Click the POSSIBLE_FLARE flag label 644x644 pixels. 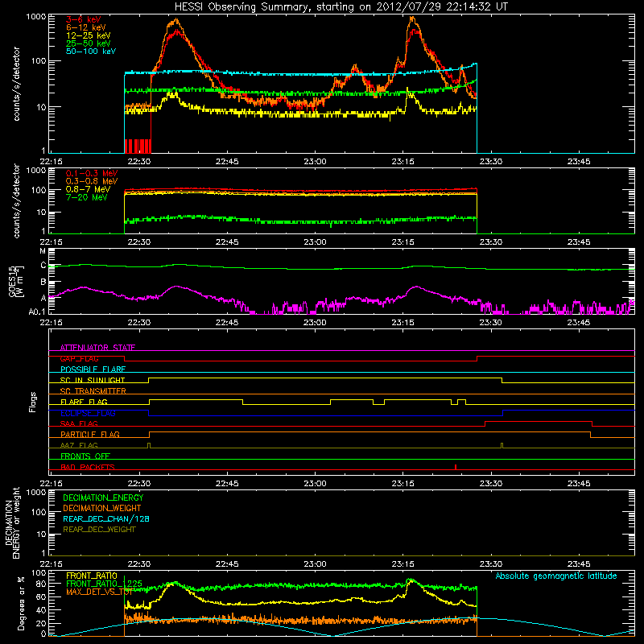[93, 369]
